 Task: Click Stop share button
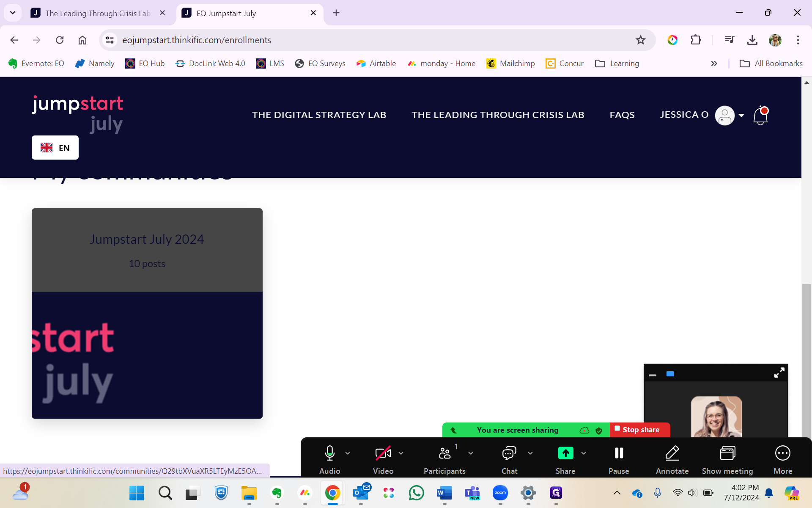coord(639,430)
